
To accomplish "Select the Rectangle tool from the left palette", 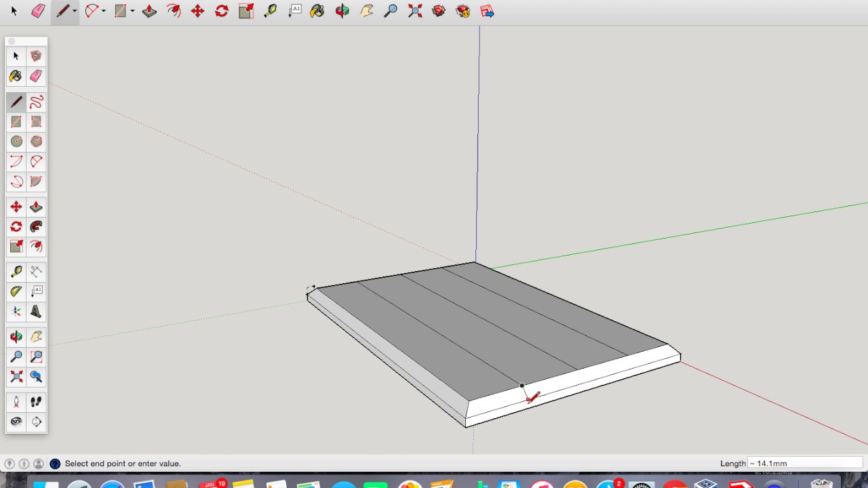I will coord(16,122).
